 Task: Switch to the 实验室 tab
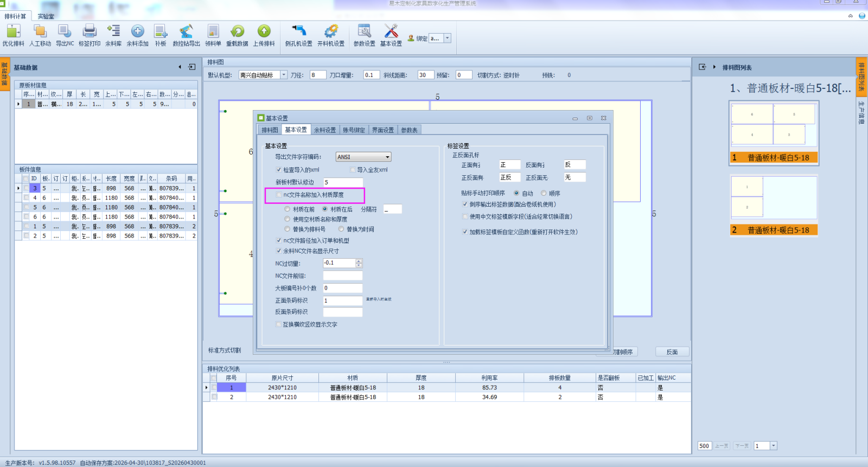46,16
